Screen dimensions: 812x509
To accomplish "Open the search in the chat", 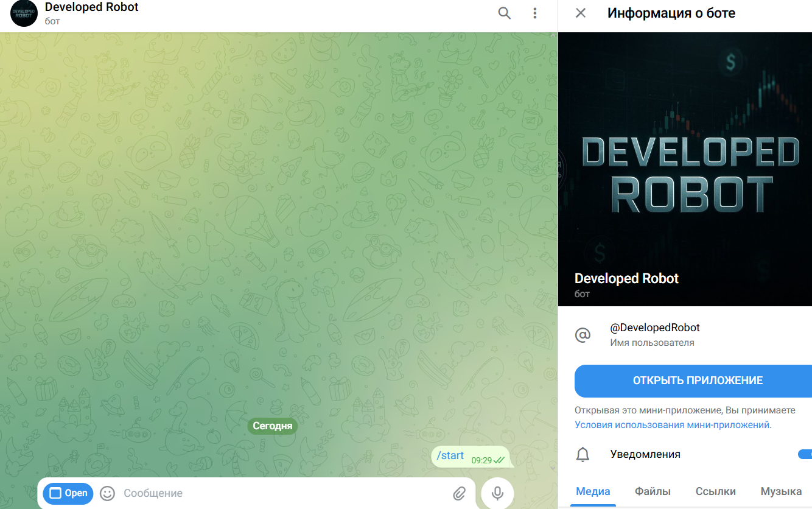I will click(504, 13).
